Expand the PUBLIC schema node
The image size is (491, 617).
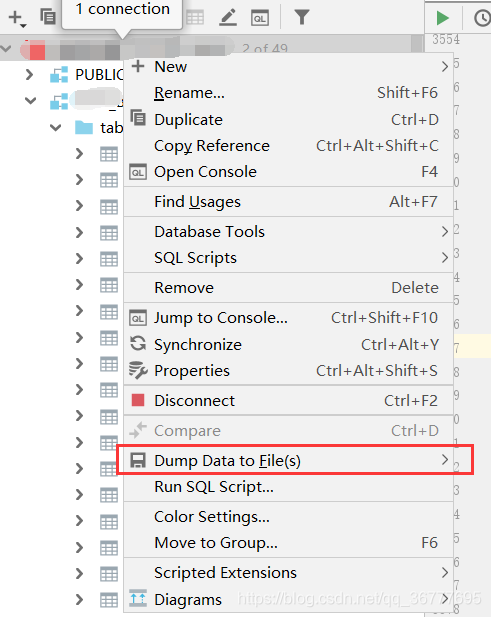(29, 74)
